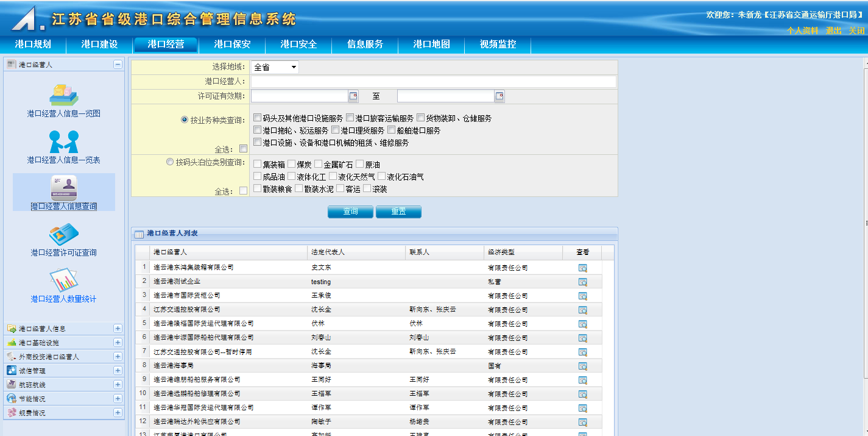Screen dimensions: 868x436
Task: Open the 视频监控 menu tab
Action: click(498, 45)
